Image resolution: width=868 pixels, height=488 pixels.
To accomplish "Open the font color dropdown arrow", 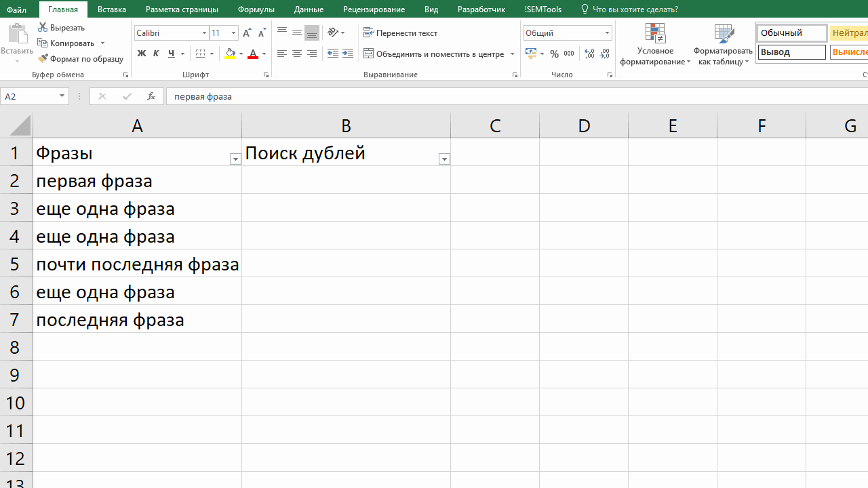I will pyautogui.click(x=264, y=54).
